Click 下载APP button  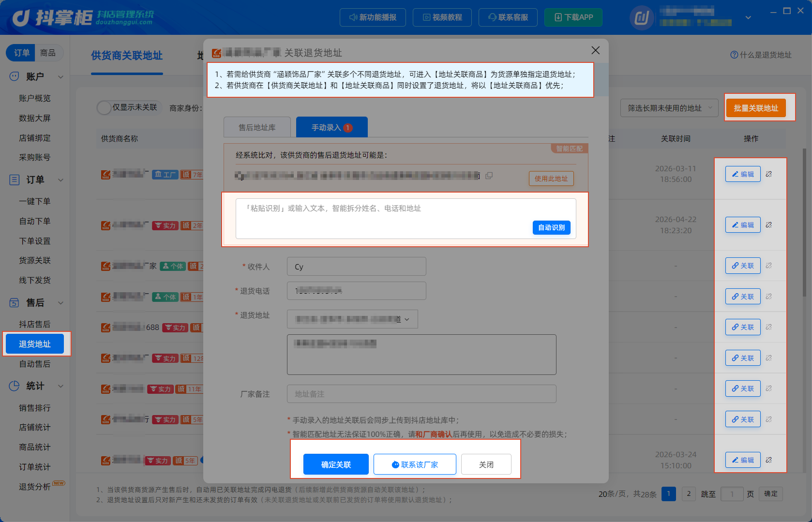pyautogui.click(x=573, y=17)
